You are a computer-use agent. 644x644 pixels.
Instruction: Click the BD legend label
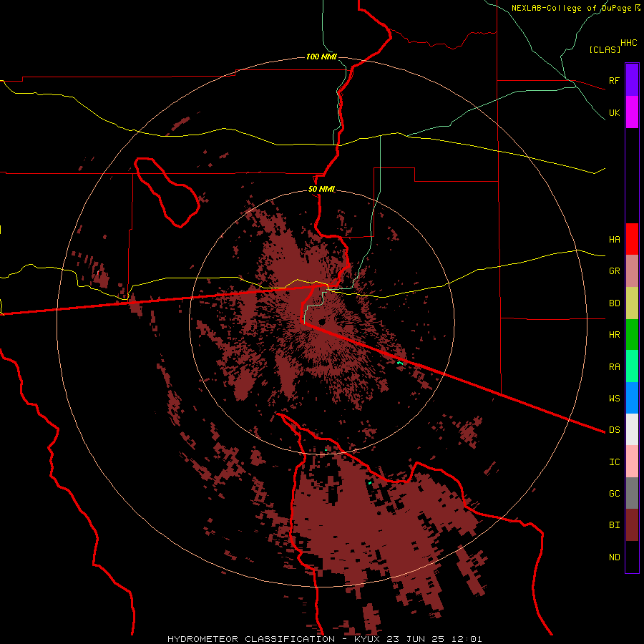[x=614, y=303]
